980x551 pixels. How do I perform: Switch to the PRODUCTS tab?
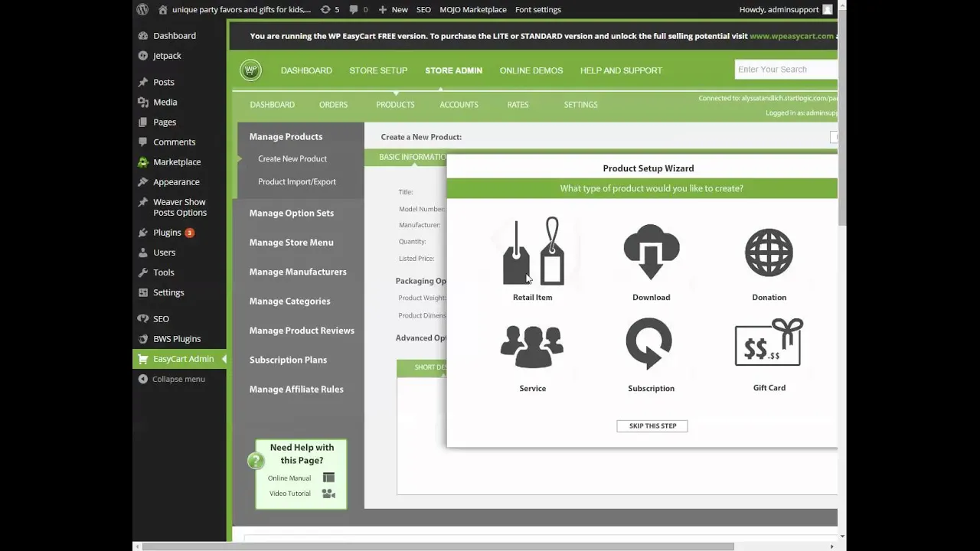pos(395,105)
